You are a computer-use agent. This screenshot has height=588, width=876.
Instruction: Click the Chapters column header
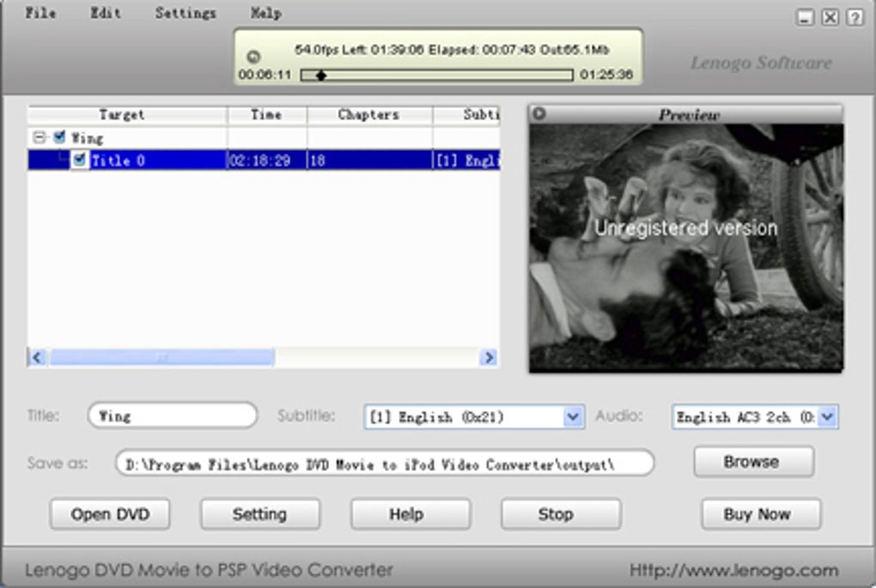[369, 115]
